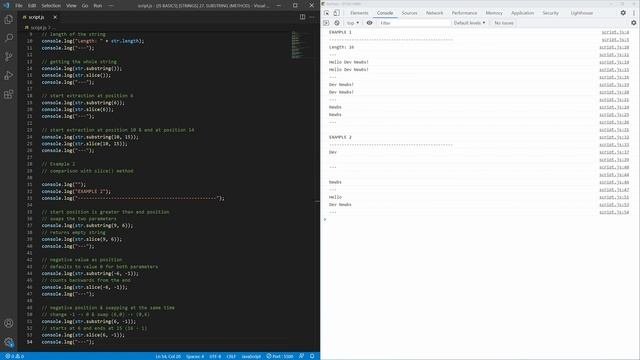Switch to the Console tab in DevTools
The height and width of the screenshot is (360, 640).
[385, 13]
